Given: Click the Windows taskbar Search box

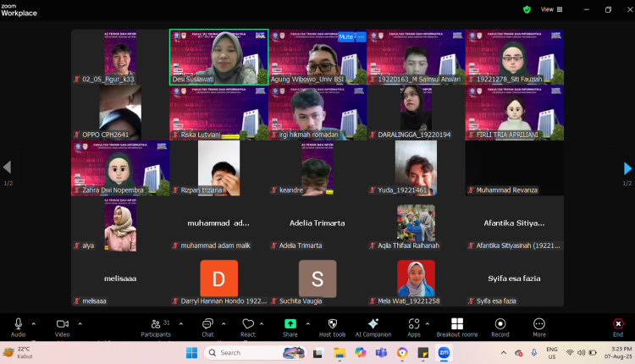Looking at the screenshot, I should click(x=254, y=353).
